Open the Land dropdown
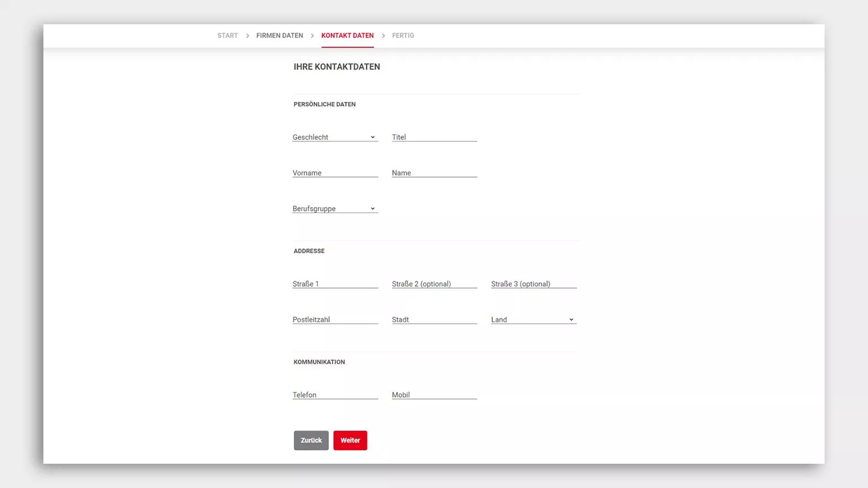The width and height of the screenshot is (868, 488). [x=534, y=320]
